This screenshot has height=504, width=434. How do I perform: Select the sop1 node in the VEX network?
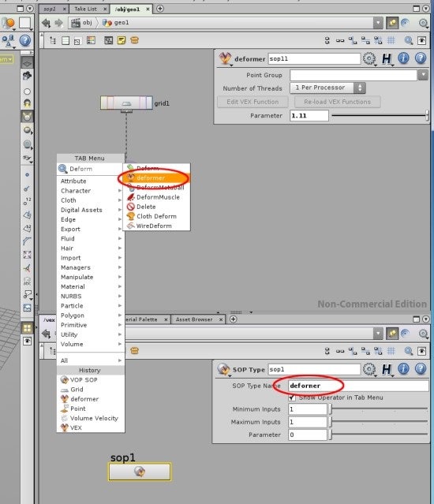[140, 472]
